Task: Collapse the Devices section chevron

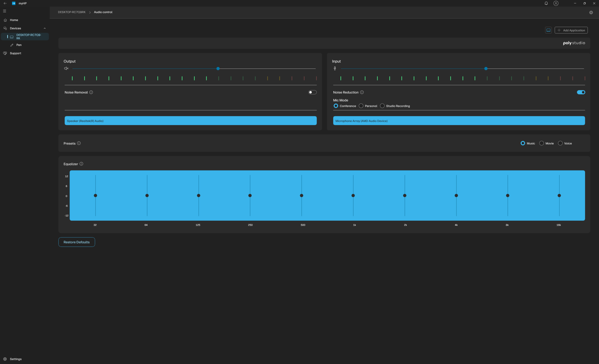Action: [45, 28]
